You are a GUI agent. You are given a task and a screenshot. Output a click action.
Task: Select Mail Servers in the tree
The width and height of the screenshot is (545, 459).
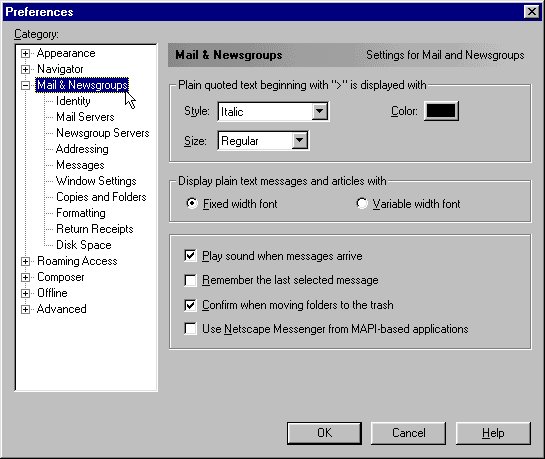pos(85,117)
